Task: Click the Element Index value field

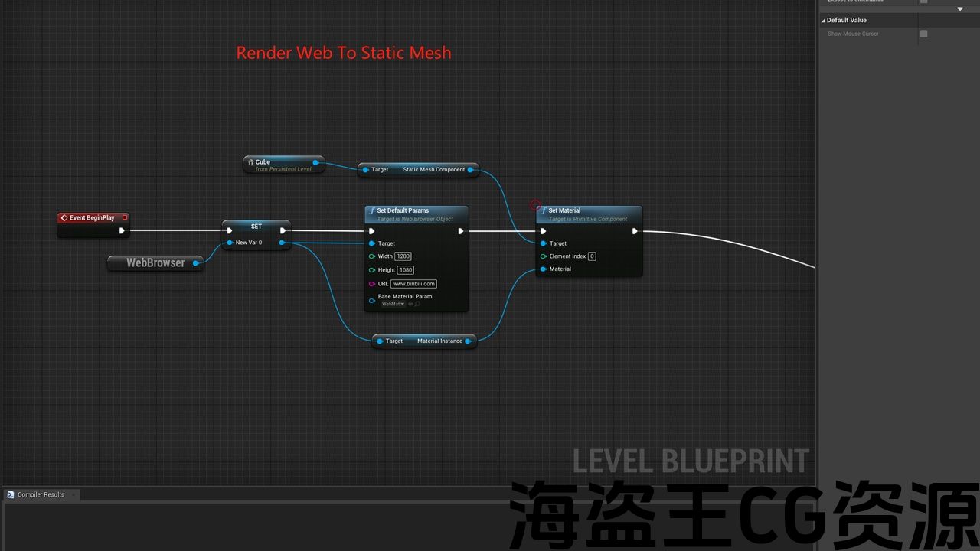Action: pos(592,256)
